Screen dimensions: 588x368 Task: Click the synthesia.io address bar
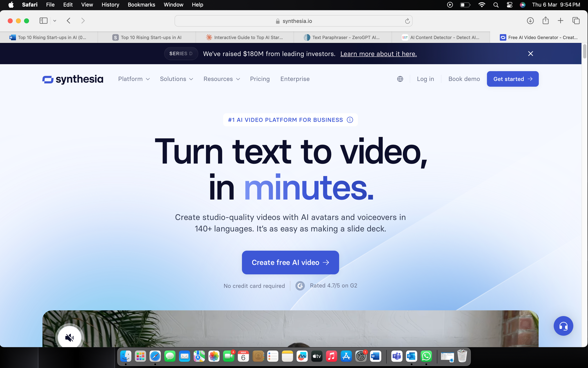pos(293,21)
